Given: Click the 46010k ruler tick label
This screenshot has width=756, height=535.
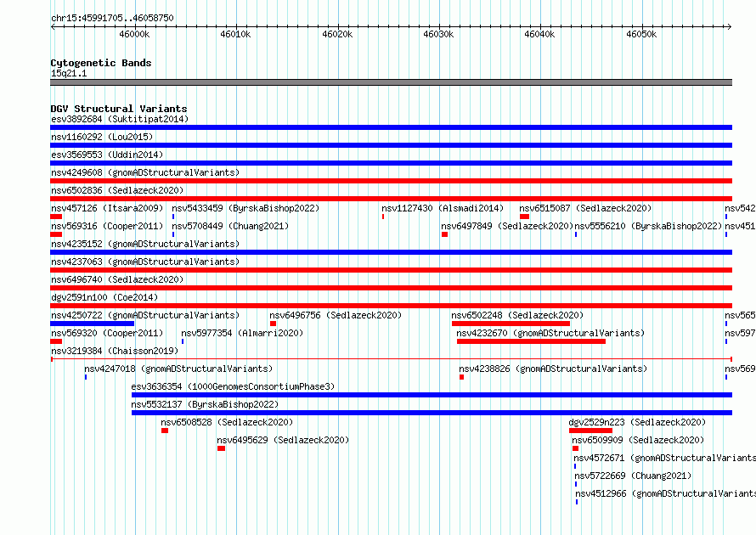Looking at the screenshot, I should click(235, 34).
